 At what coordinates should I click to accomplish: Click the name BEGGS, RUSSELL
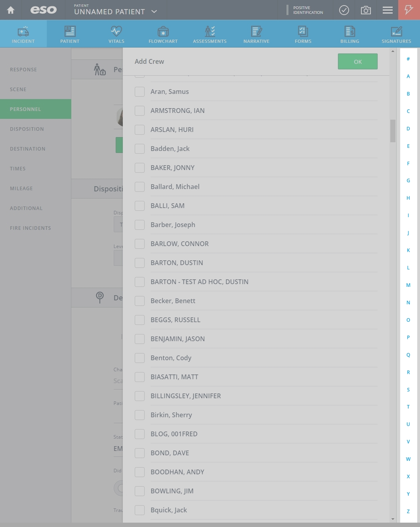176,320
